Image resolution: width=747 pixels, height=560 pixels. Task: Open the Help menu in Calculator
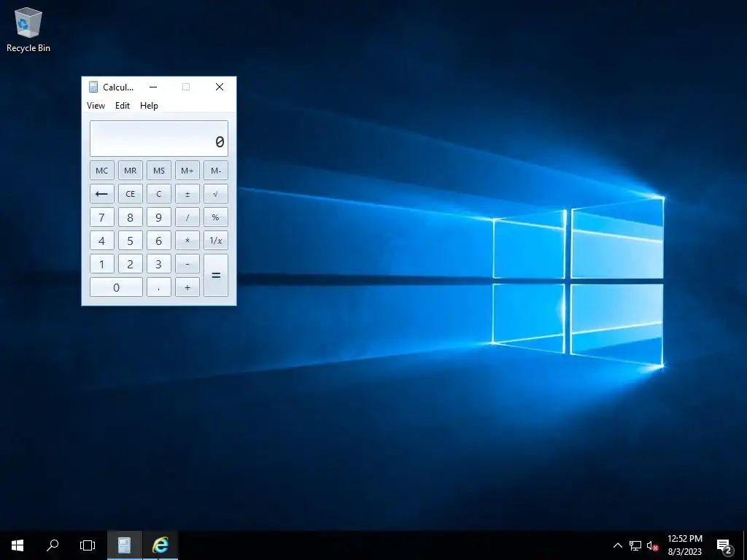[149, 106]
